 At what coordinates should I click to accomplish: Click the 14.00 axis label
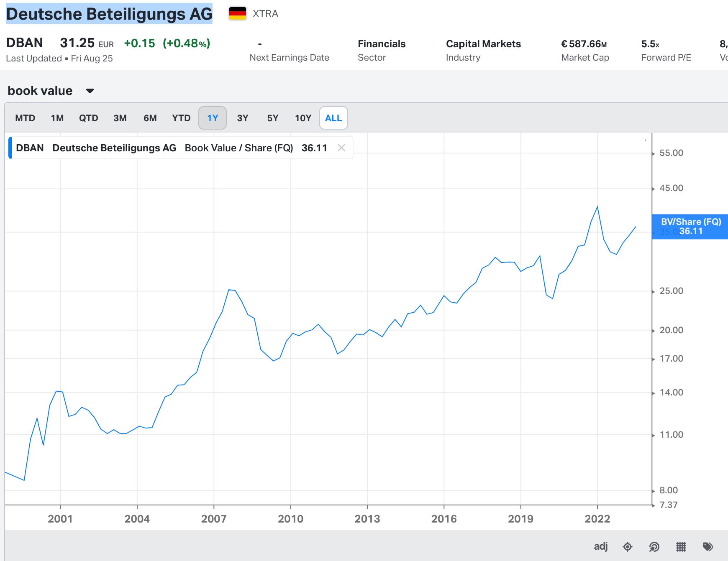[671, 393]
